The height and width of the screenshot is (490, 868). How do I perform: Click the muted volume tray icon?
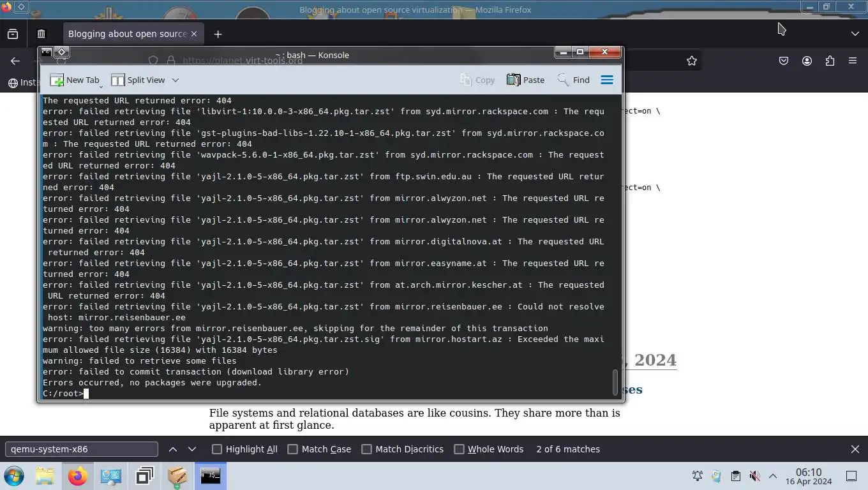(x=754, y=476)
